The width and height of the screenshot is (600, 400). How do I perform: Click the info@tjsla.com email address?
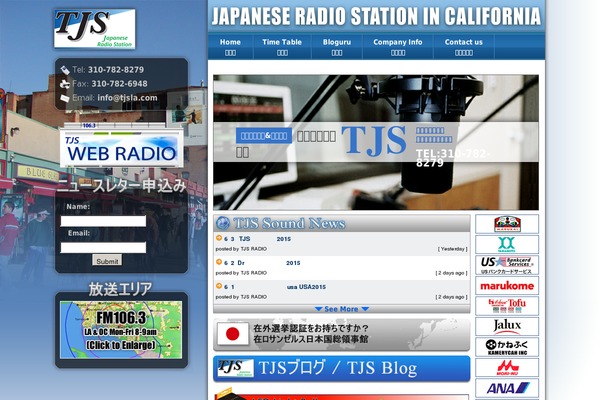pyautogui.click(x=127, y=98)
